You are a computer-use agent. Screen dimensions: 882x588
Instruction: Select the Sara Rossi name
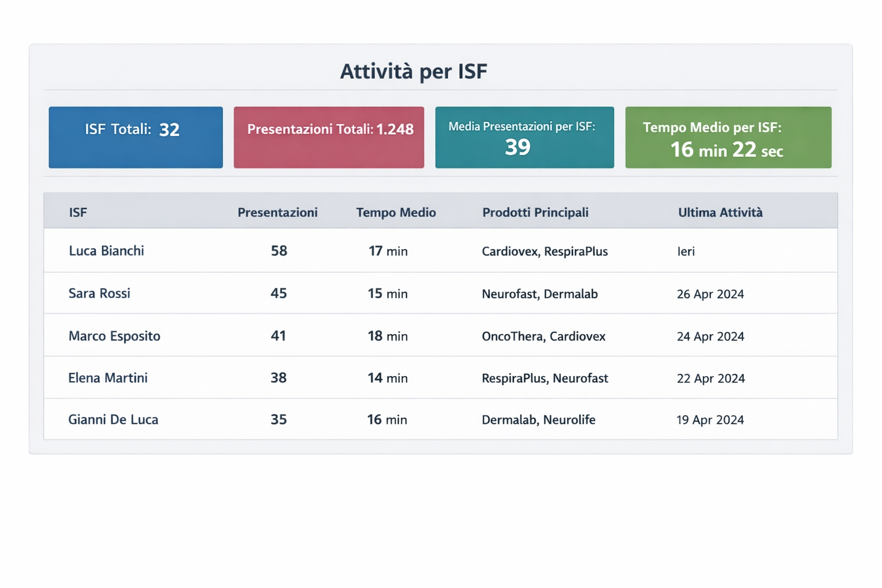tap(99, 293)
